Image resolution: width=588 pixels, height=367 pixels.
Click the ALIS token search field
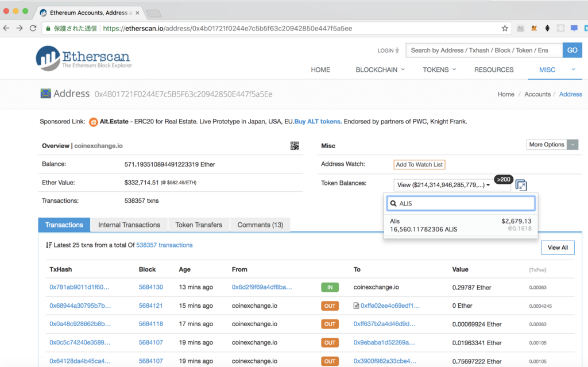(x=461, y=203)
